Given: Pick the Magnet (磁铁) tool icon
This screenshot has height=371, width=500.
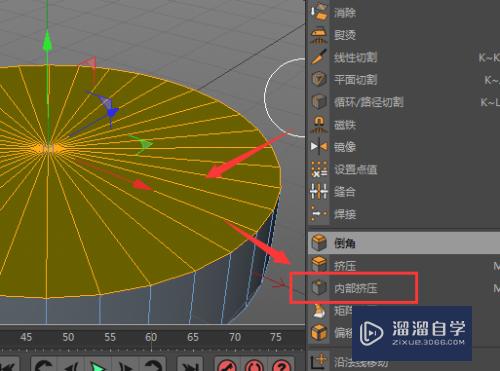Looking at the screenshot, I should click(319, 124).
